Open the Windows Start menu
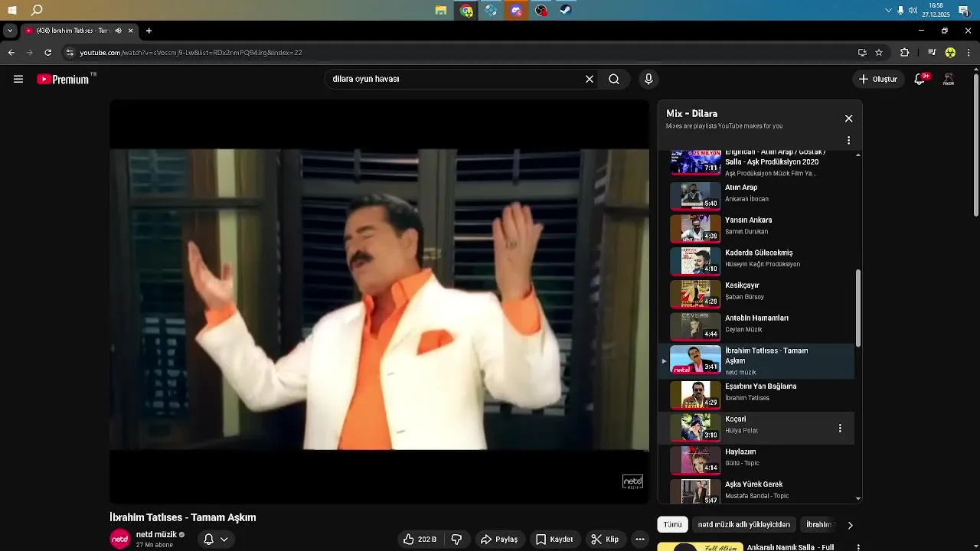Image resolution: width=980 pixels, height=551 pixels. (x=12, y=10)
